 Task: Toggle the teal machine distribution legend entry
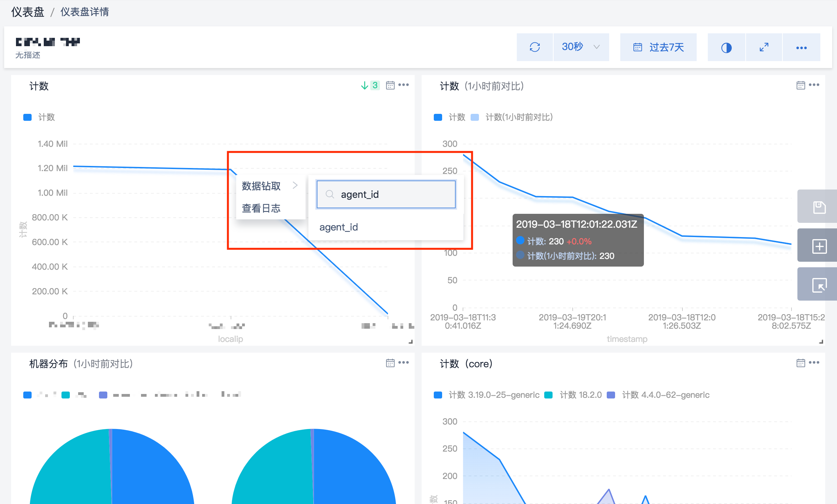click(74, 395)
